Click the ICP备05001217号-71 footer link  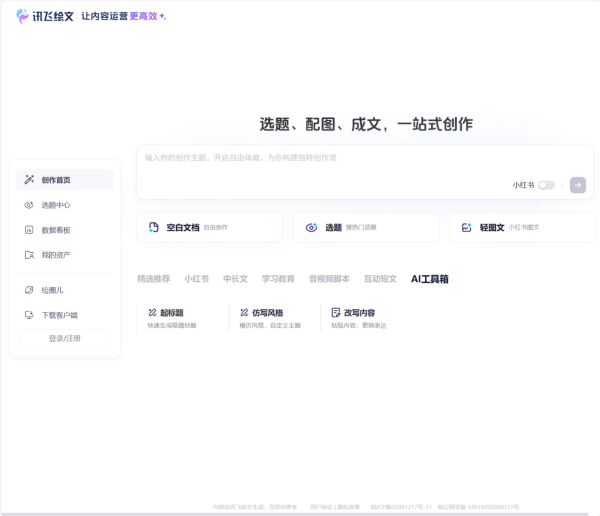[x=401, y=507]
